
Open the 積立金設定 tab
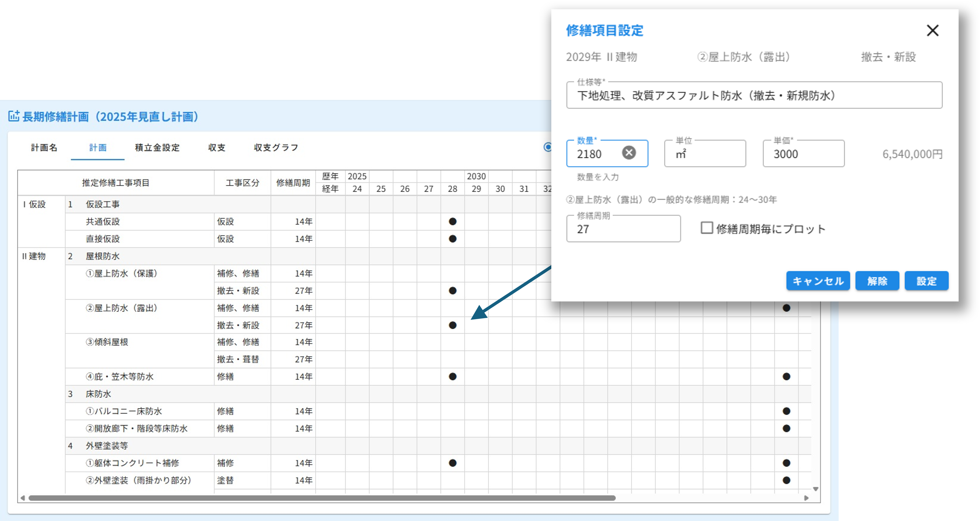157,147
